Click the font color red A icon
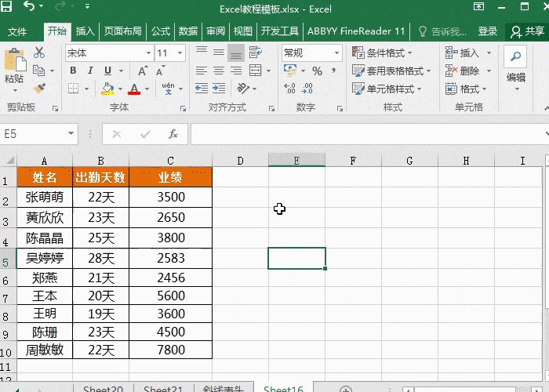The image size is (549, 392). click(134, 89)
